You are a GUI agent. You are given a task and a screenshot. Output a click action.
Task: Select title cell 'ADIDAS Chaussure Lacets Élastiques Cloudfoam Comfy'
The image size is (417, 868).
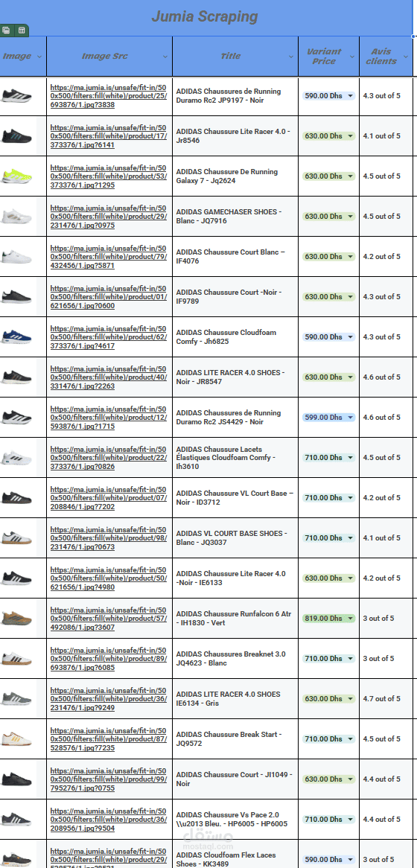tap(235, 458)
